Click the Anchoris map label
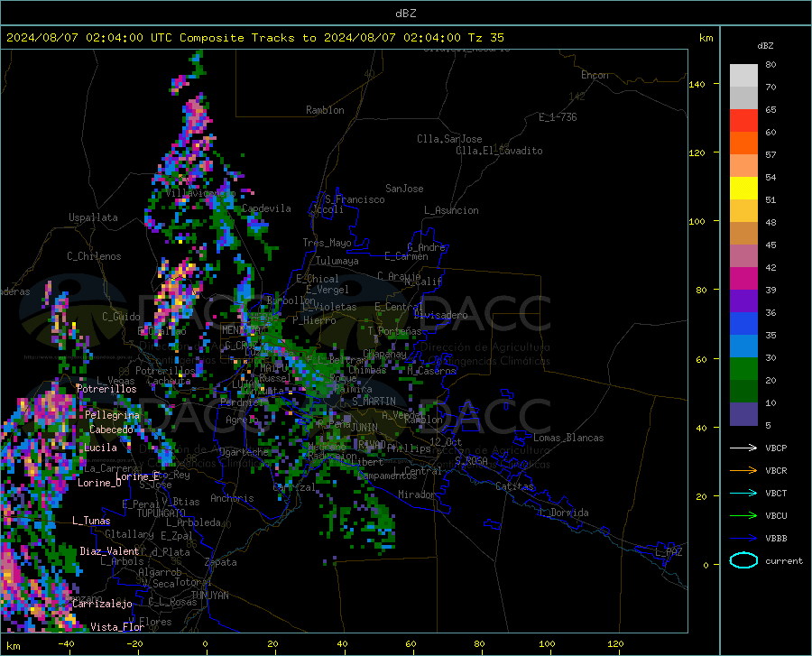The image size is (812, 656). pyautogui.click(x=232, y=498)
